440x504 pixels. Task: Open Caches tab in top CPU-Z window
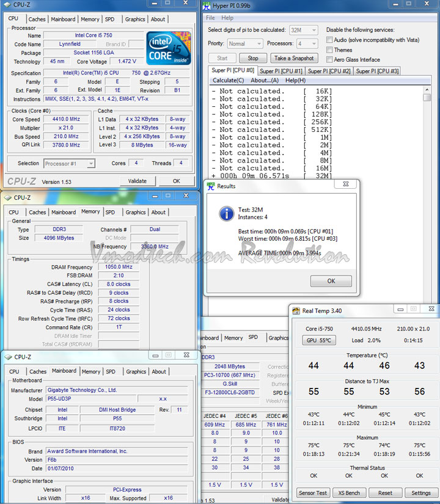click(37, 20)
